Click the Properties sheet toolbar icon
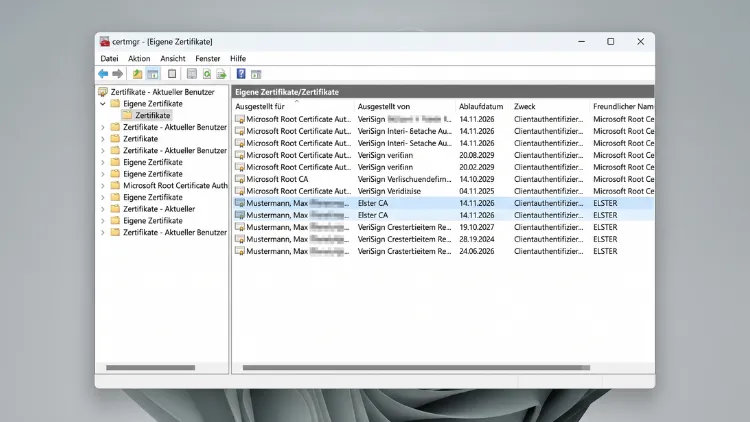The width and height of the screenshot is (750, 422). pyautogui.click(x=191, y=74)
